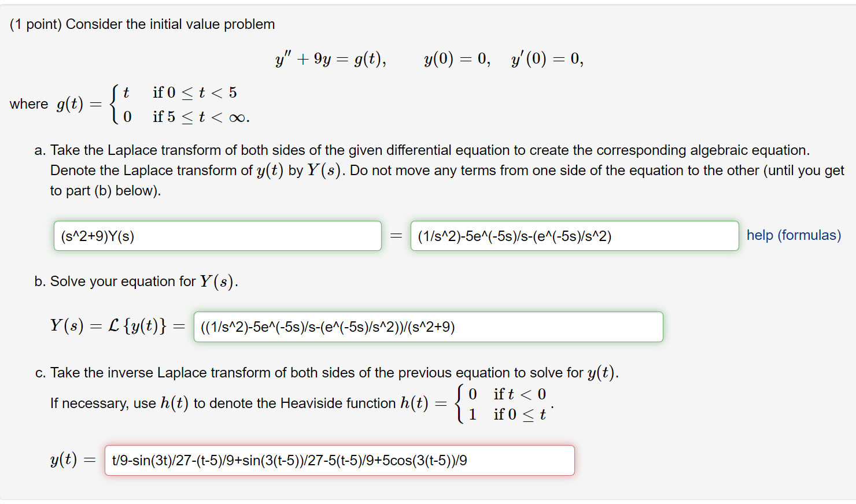Click the equals sign between part a boxes

point(396,235)
